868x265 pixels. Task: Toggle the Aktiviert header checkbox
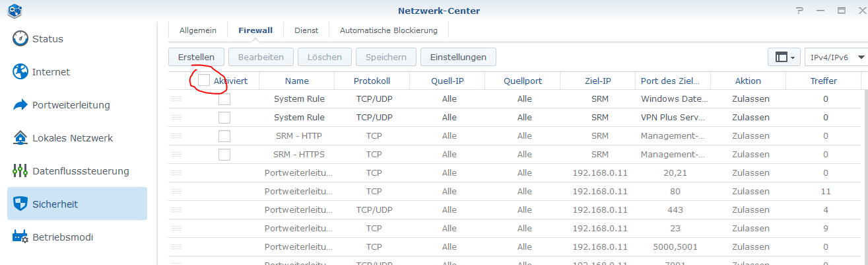point(204,81)
